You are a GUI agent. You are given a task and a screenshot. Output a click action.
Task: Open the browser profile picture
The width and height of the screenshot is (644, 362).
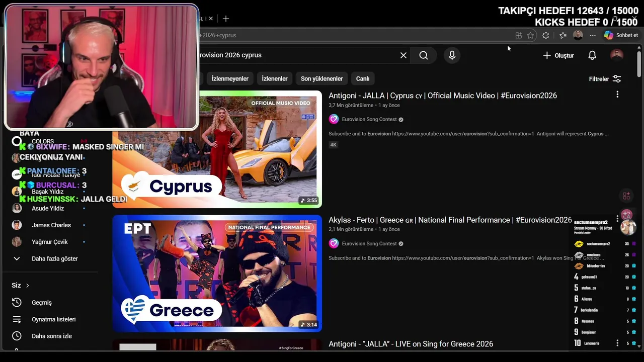click(x=578, y=35)
